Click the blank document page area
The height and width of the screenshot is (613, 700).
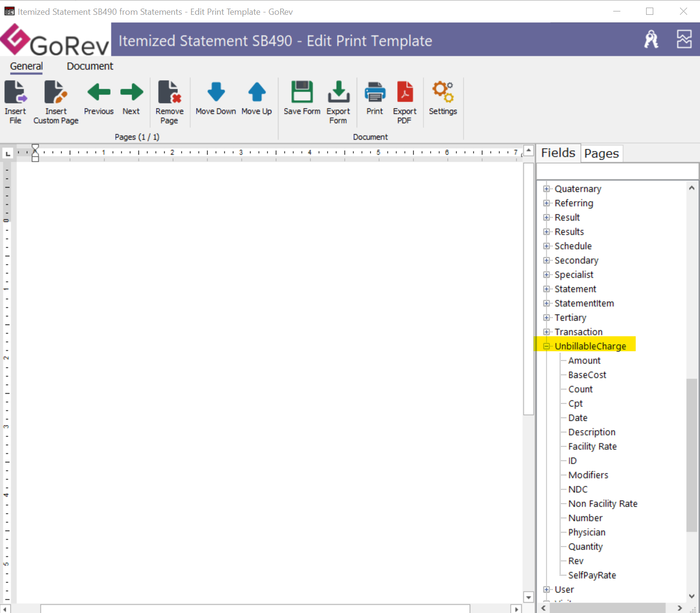[269, 382]
